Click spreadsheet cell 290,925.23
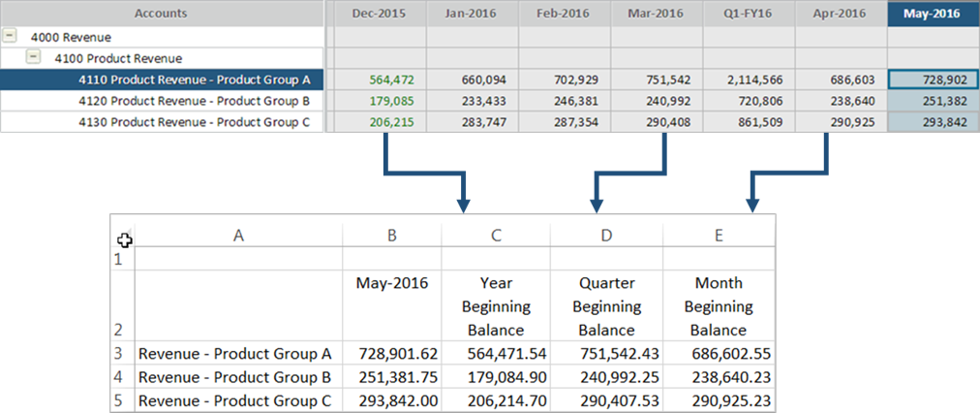The width and height of the screenshot is (980, 413). [x=719, y=400]
